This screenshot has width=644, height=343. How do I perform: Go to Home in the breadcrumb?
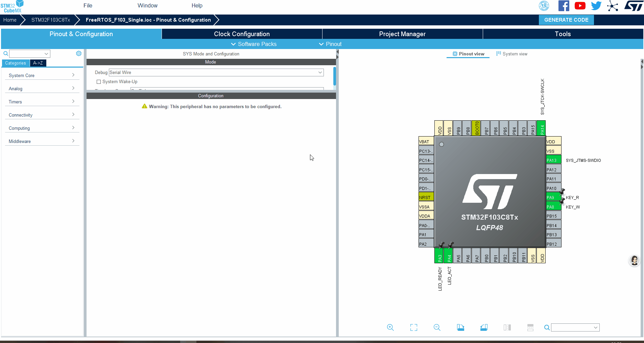10,20
